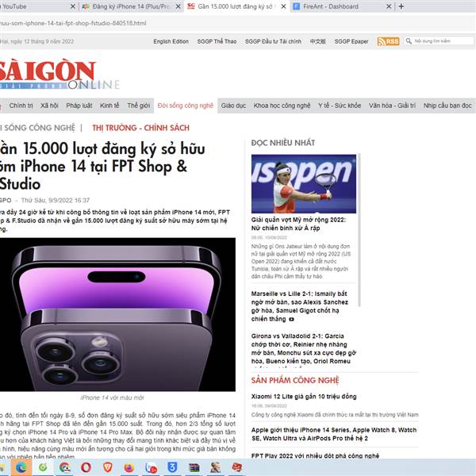Screen dimensions: 476x476
Task: Open the Thị trường - Chính sách category
Action: (141, 128)
